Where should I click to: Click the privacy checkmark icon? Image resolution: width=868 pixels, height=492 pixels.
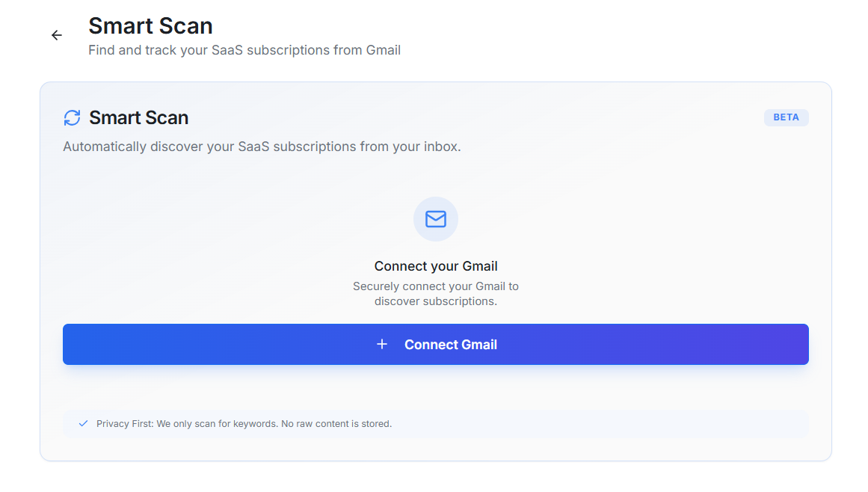pos(84,423)
